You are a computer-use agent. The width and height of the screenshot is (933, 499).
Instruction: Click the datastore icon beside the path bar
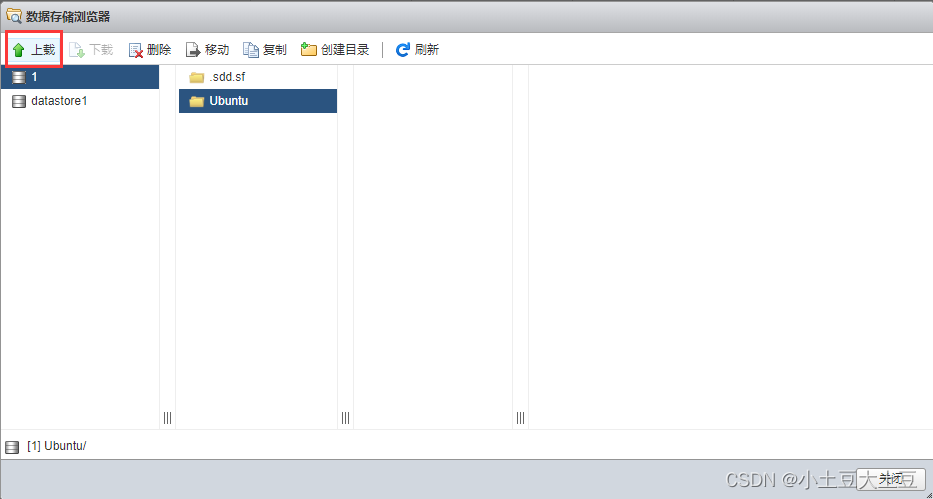point(12,447)
